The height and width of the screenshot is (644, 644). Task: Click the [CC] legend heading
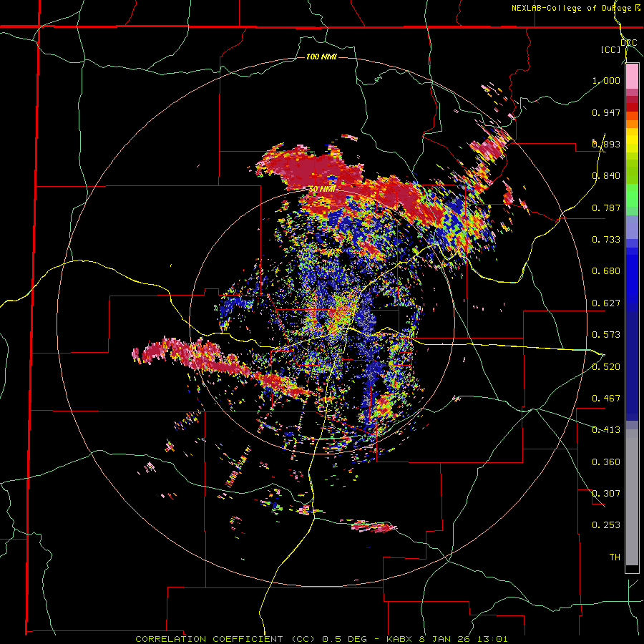pyautogui.click(x=611, y=49)
